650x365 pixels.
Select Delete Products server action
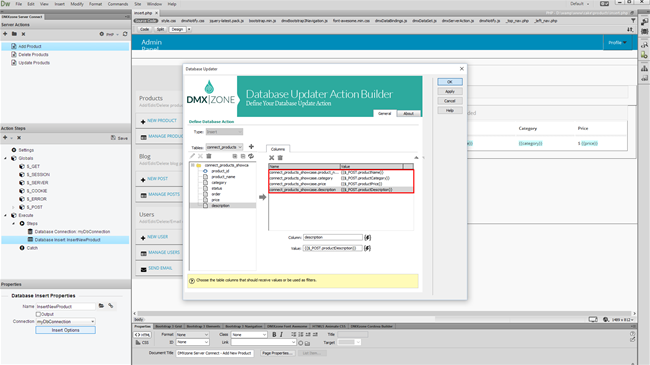33,54
